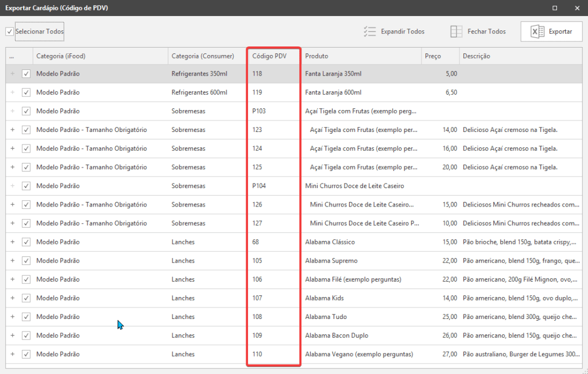Click the Pão australiano description cell

tap(521, 354)
